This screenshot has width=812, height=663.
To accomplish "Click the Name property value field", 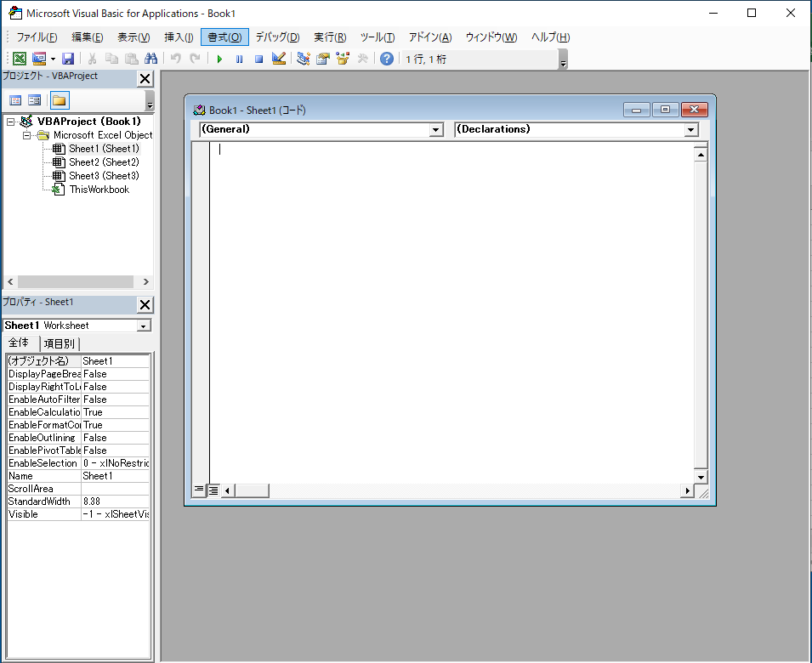I will point(116,476).
